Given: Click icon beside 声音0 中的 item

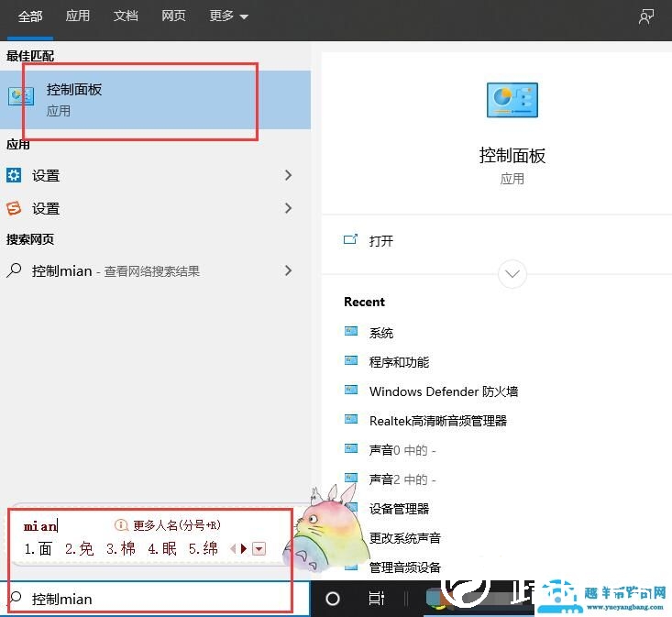Looking at the screenshot, I should click(x=351, y=448).
